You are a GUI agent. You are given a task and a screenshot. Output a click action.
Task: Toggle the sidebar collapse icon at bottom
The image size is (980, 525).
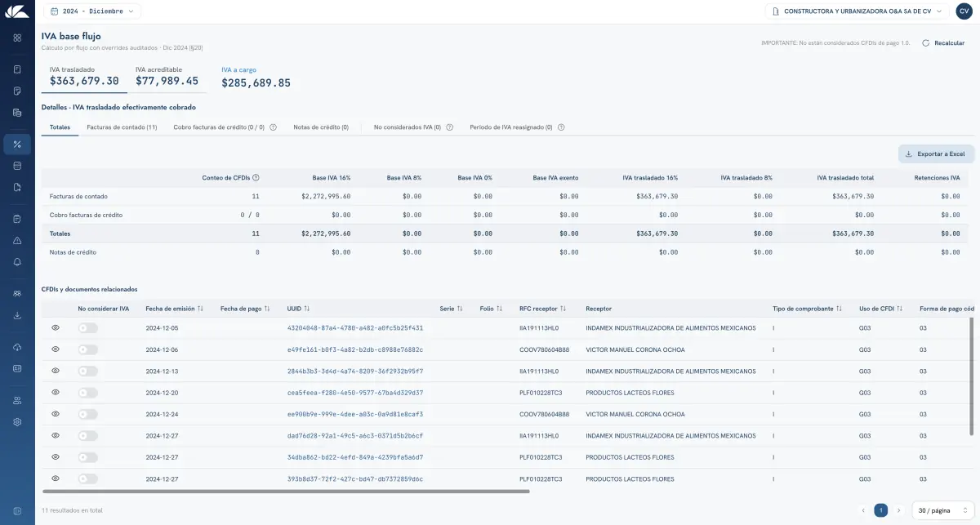[x=17, y=511]
